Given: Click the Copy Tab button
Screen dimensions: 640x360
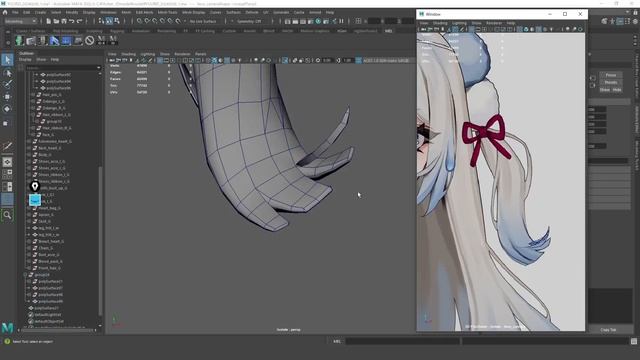Looking at the screenshot, I should coord(608,330).
